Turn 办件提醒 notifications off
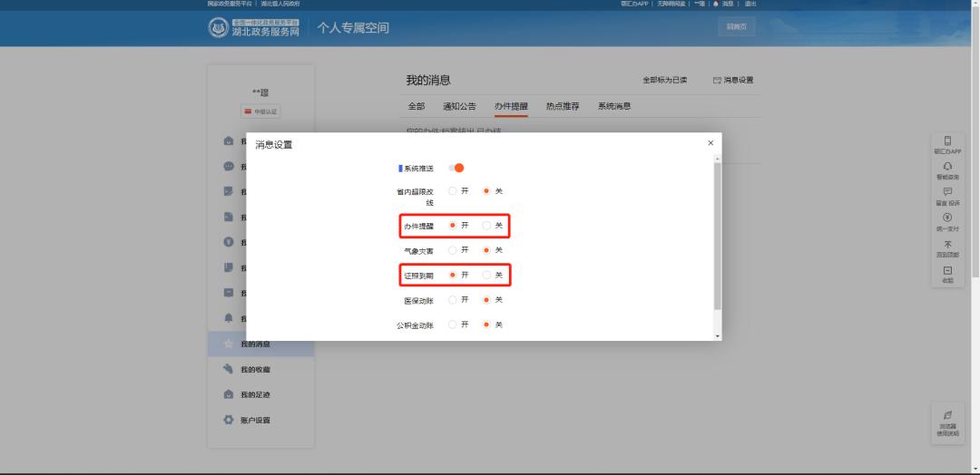 pyautogui.click(x=486, y=226)
